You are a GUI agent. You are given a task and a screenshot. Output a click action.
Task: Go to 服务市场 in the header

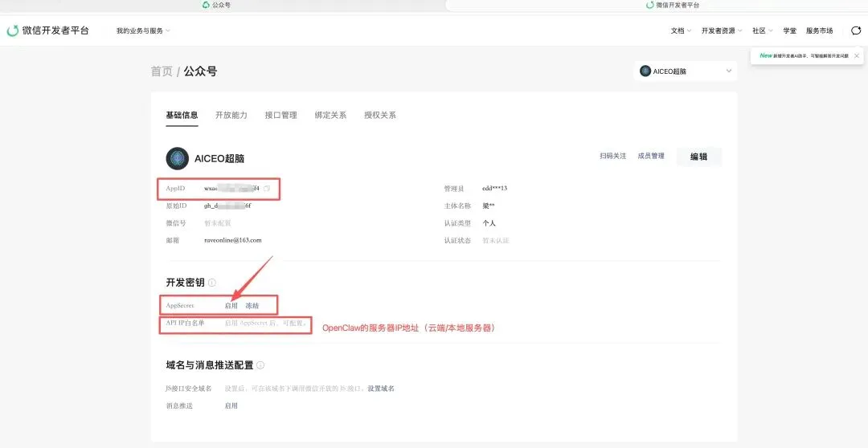(819, 31)
